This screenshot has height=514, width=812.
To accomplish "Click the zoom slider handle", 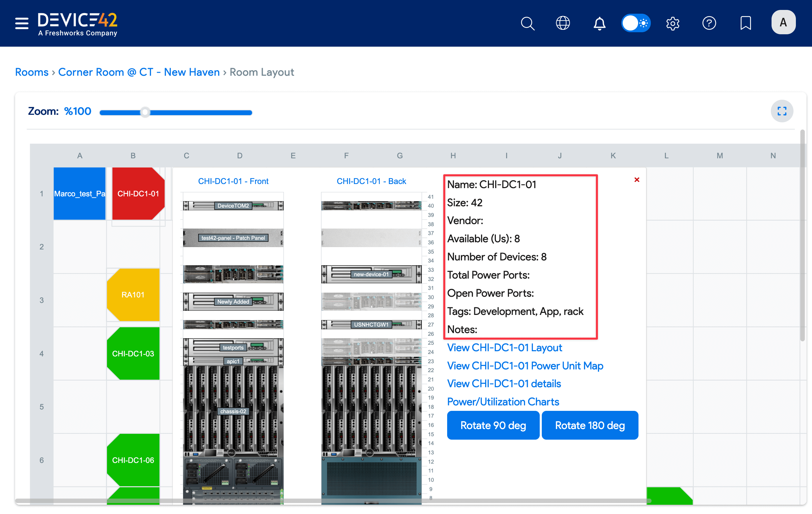I will (x=145, y=112).
